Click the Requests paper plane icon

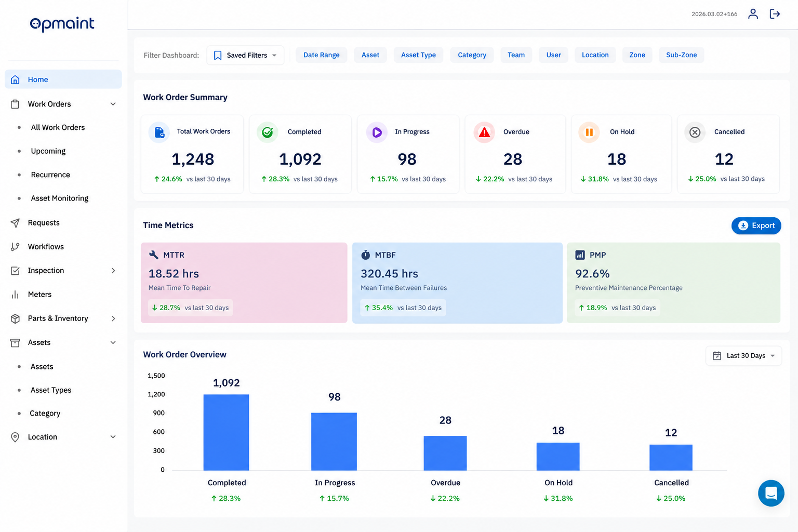coord(15,223)
